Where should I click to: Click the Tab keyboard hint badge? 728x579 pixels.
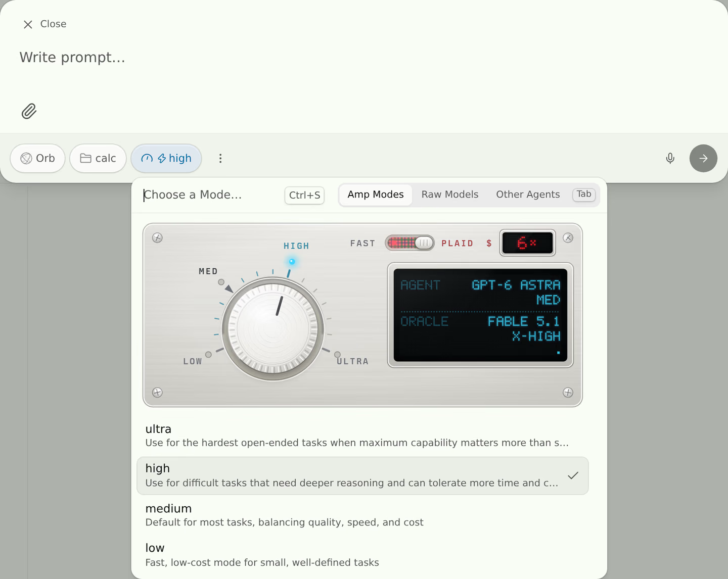tap(584, 194)
